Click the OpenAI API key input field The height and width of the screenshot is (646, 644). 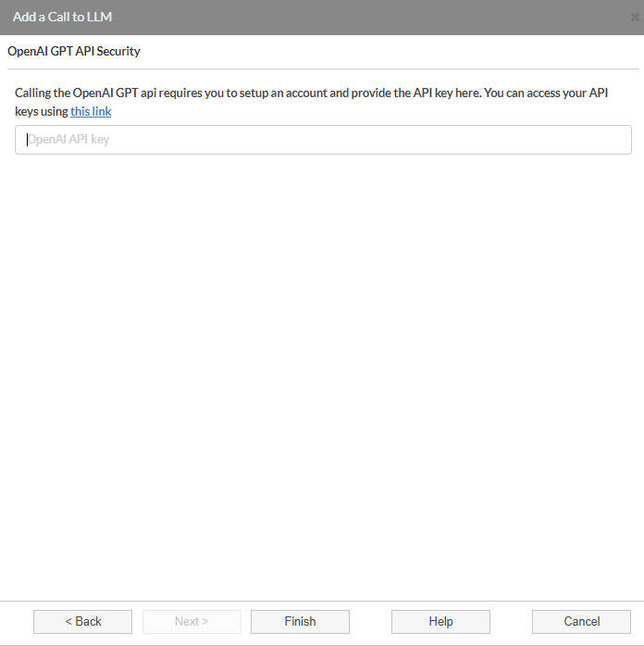323,140
